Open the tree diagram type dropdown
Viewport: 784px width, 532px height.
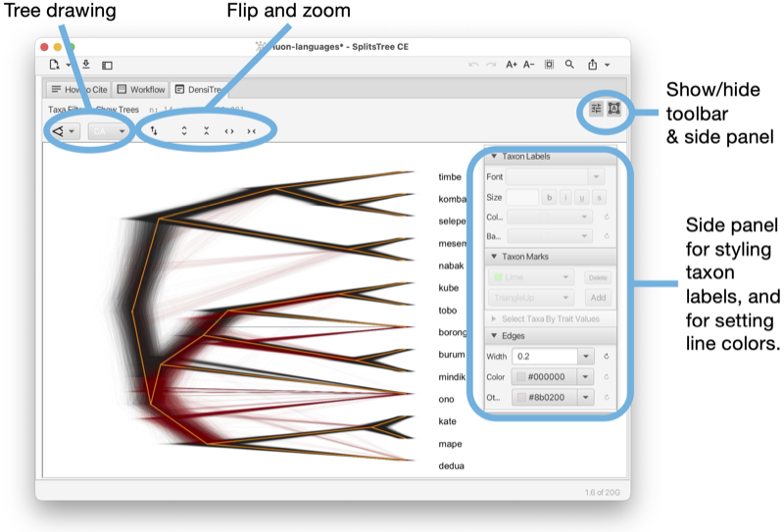pyautogui.click(x=64, y=131)
